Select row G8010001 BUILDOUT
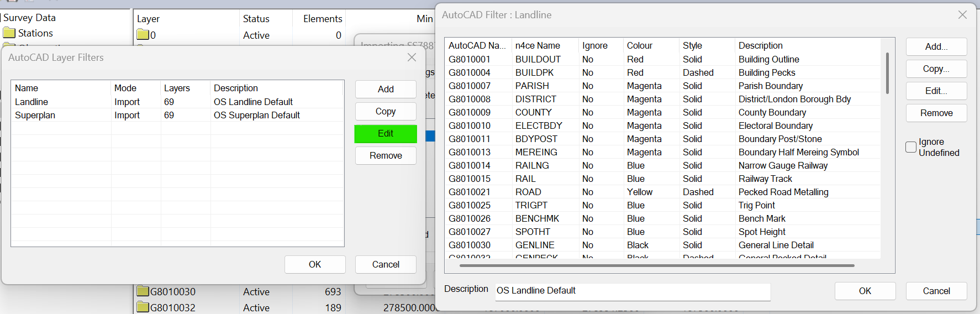This screenshot has height=314, width=980. (x=663, y=59)
